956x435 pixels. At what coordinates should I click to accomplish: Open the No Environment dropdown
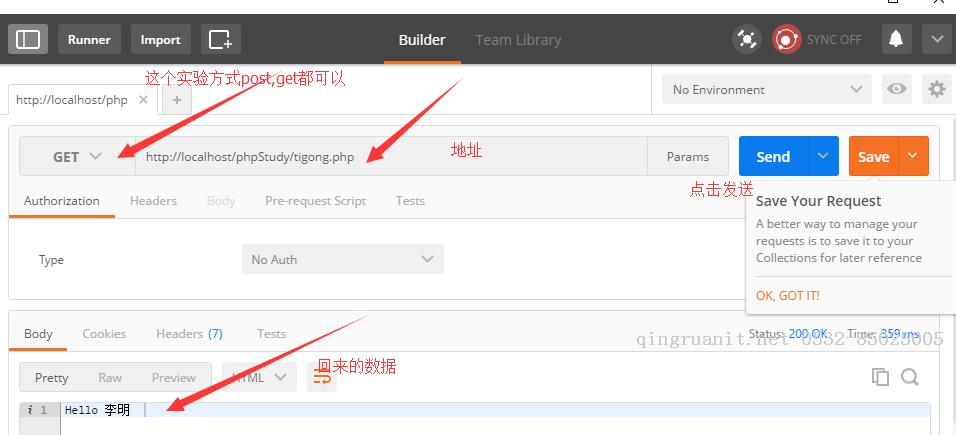767,90
